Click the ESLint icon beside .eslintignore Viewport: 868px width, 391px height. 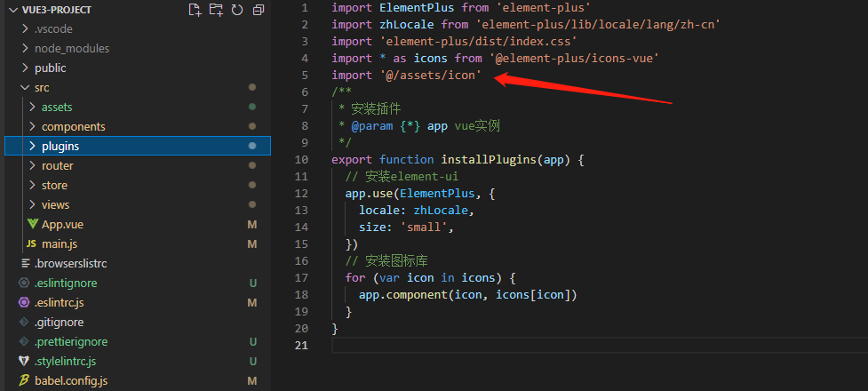(24, 283)
